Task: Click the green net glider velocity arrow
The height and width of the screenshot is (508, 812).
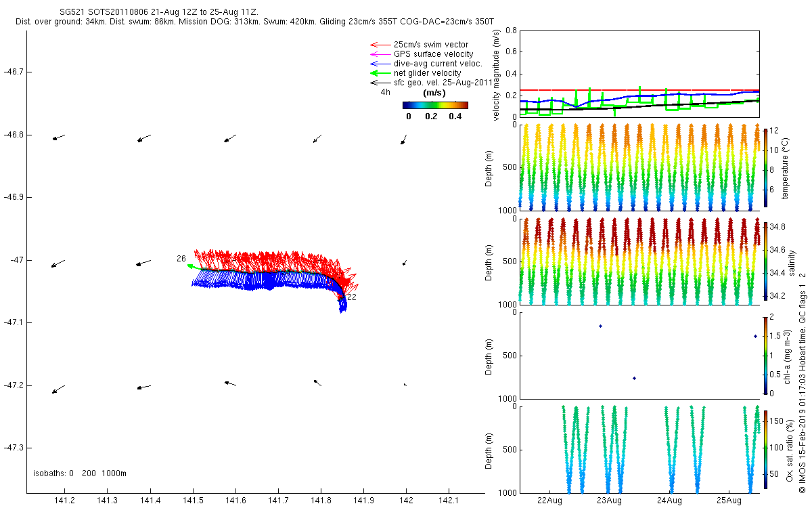Action: 379,73
